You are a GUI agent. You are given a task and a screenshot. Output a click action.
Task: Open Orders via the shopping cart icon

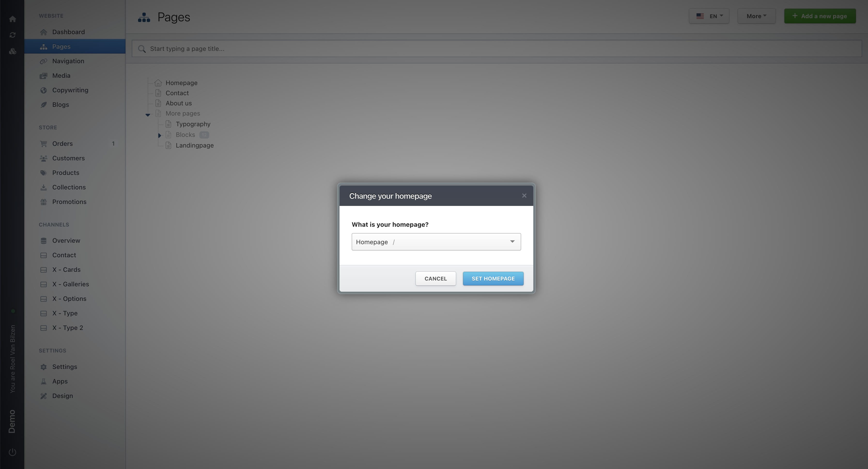coord(44,143)
